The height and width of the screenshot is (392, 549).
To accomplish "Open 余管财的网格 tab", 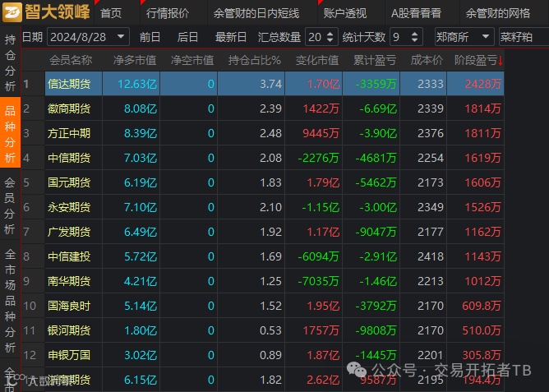I will [498, 13].
